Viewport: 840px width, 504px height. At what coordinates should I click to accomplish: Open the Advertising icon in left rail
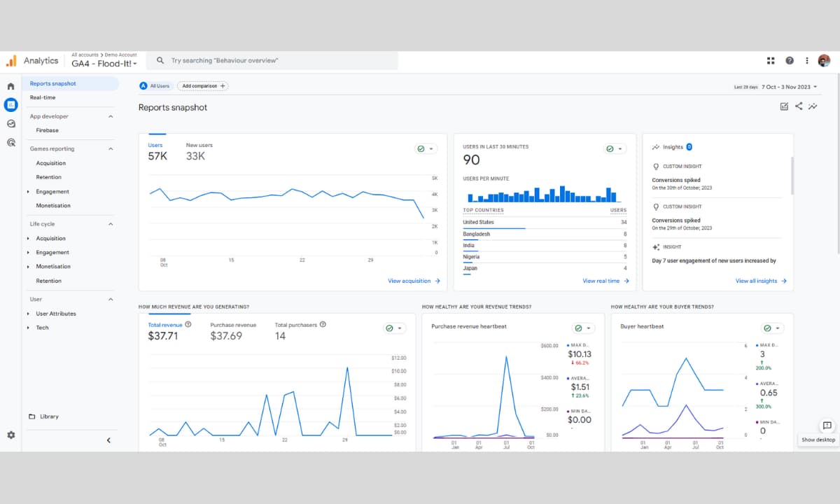tap(10, 142)
